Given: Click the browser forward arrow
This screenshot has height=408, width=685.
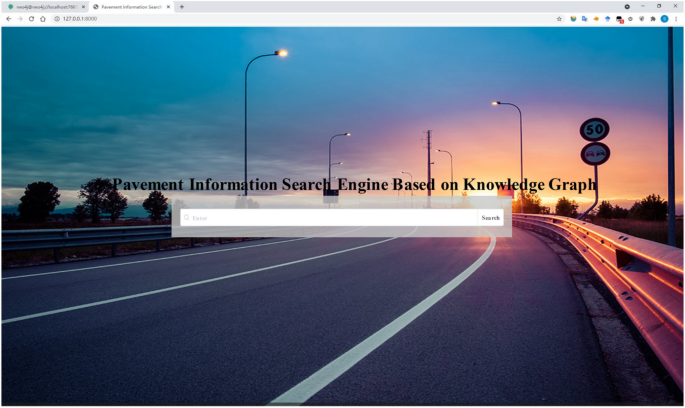Looking at the screenshot, I should pyautogui.click(x=20, y=18).
